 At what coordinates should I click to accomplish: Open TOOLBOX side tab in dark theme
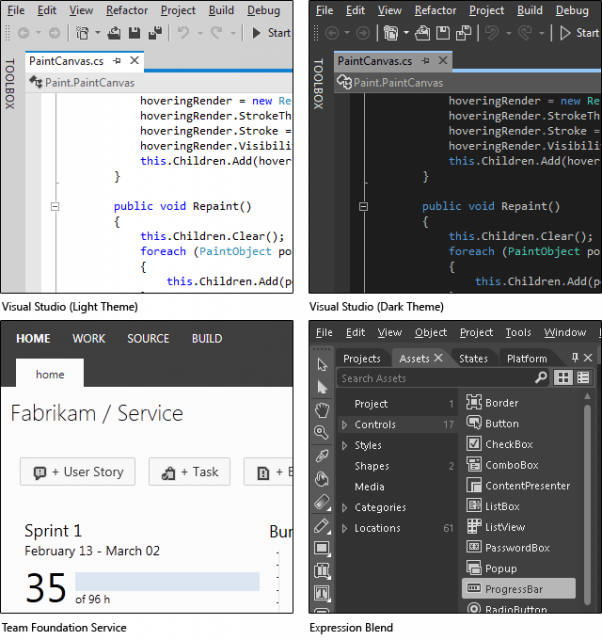318,84
